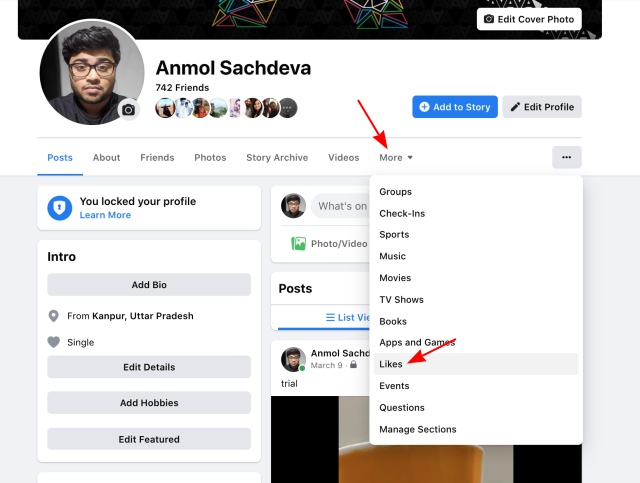
Task: Open Events from the More menu
Action: [476, 386]
